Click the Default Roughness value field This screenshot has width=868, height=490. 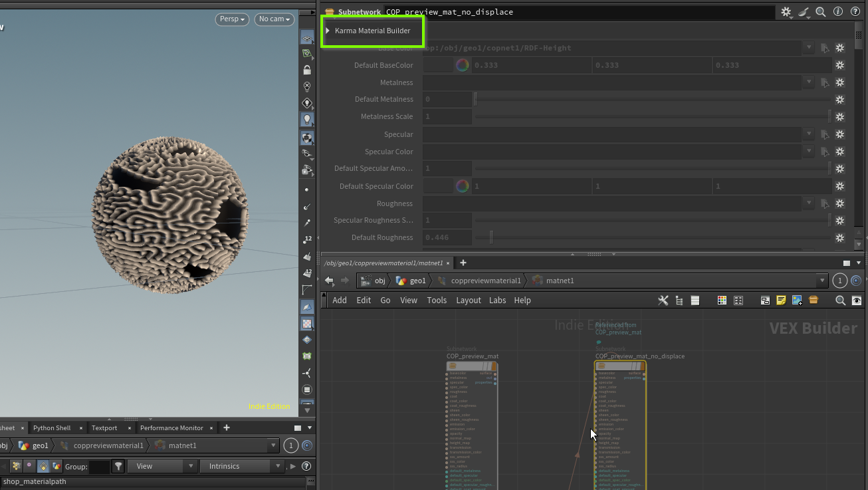click(x=447, y=238)
